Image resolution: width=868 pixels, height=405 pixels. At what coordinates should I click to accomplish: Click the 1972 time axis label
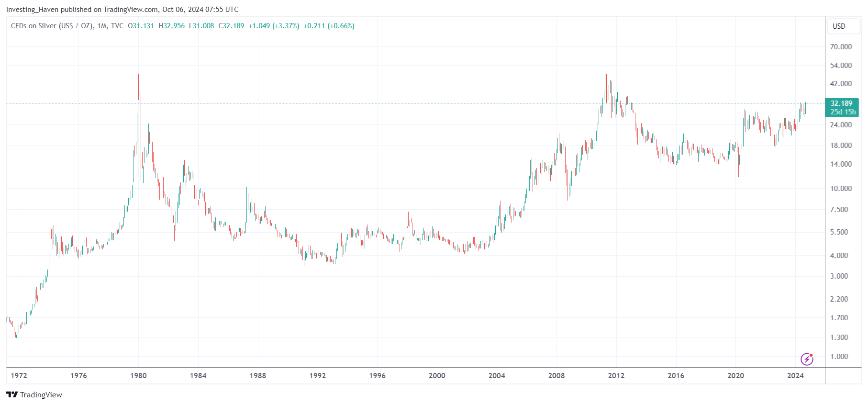tap(19, 376)
